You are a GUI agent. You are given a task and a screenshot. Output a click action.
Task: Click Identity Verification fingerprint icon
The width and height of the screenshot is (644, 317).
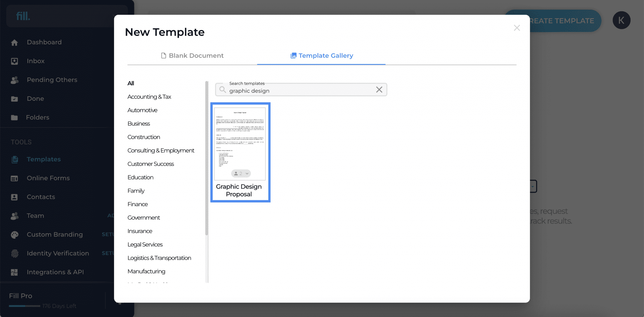[x=14, y=253]
